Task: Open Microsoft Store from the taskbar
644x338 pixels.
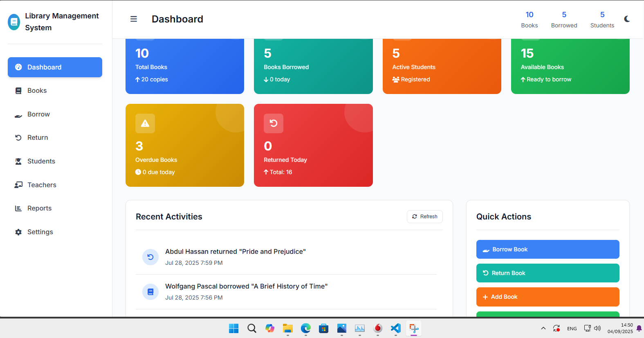Action: (324, 329)
